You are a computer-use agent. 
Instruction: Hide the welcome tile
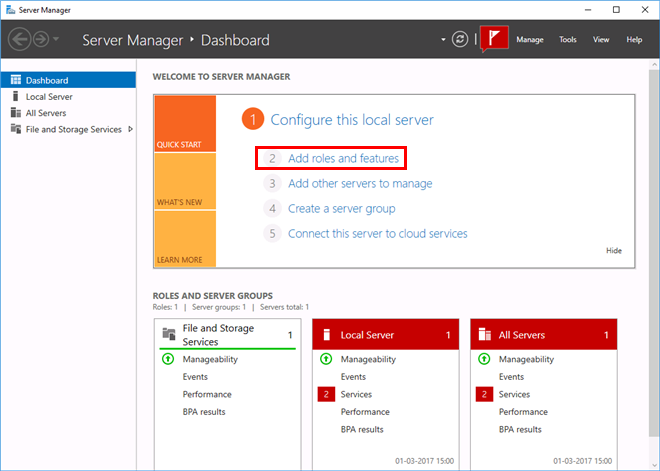[614, 251]
